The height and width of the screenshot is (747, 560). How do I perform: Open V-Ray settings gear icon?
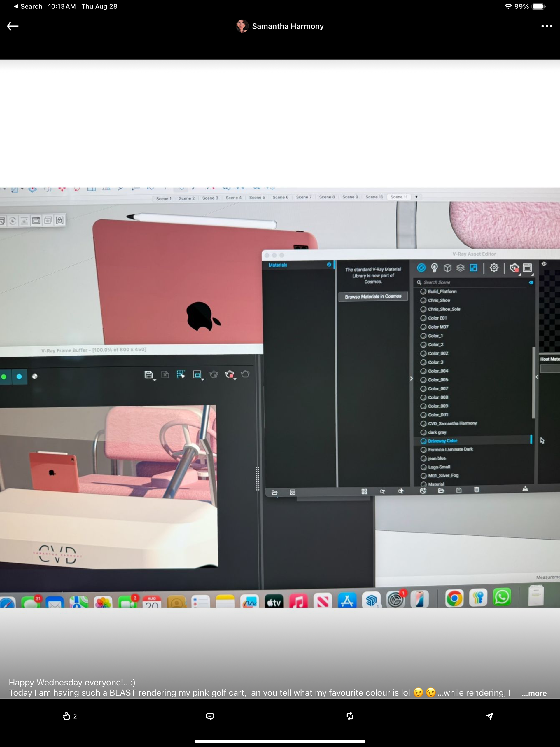point(494,268)
